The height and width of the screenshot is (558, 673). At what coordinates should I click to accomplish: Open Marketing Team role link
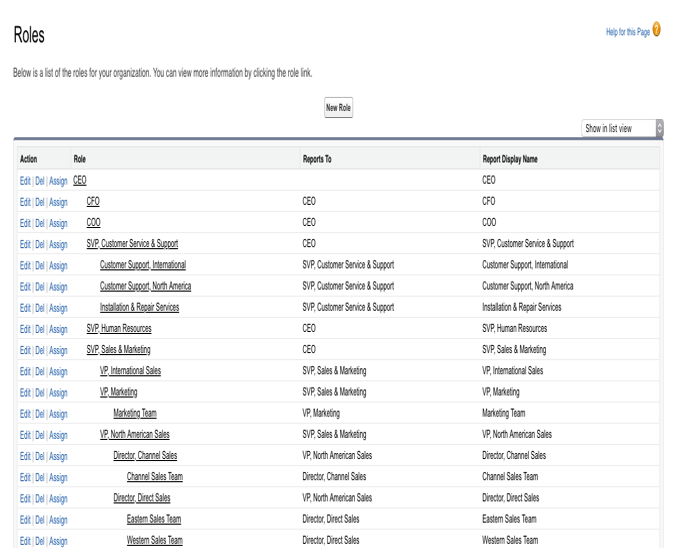point(135,413)
